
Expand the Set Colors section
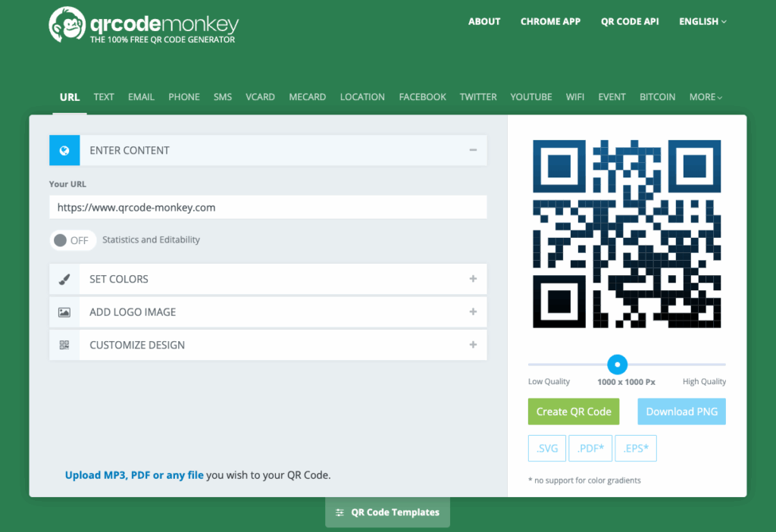pos(473,279)
